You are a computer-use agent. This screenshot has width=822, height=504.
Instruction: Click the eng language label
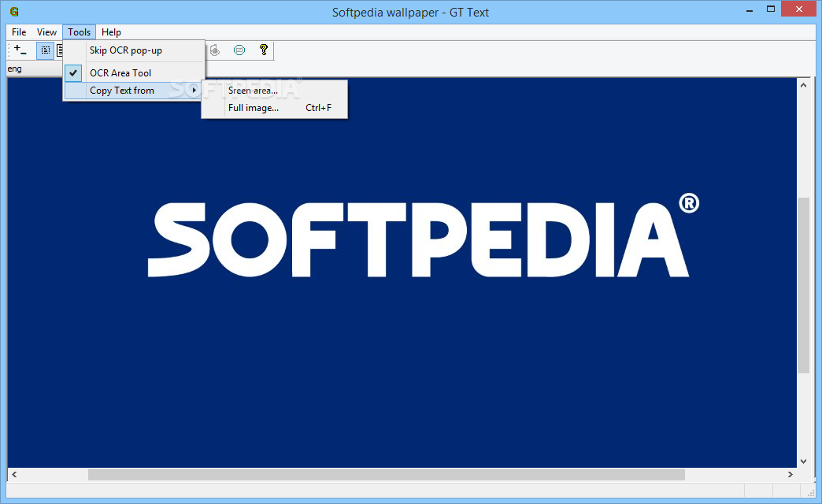click(15, 69)
